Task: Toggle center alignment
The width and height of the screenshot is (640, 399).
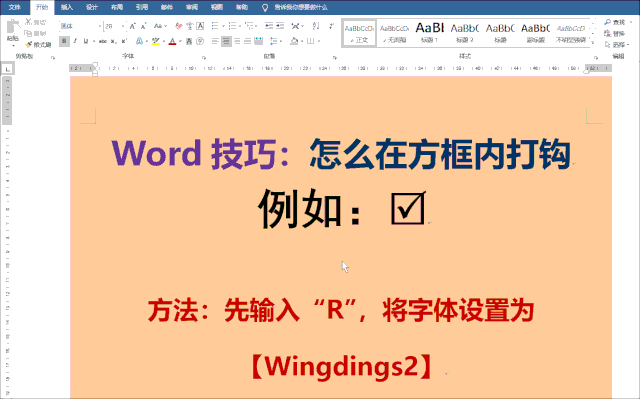Action: pyautogui.click(x=226, y=41)
